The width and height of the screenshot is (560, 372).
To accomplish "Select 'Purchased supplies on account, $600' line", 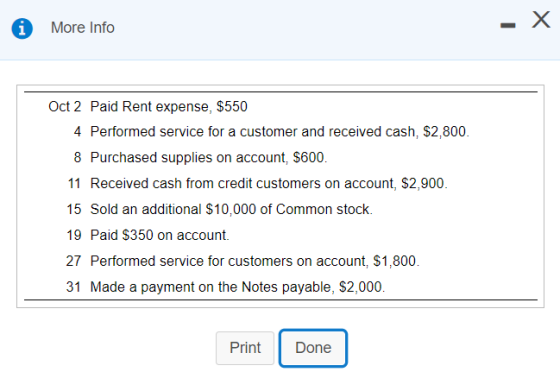I will (209, 157).
